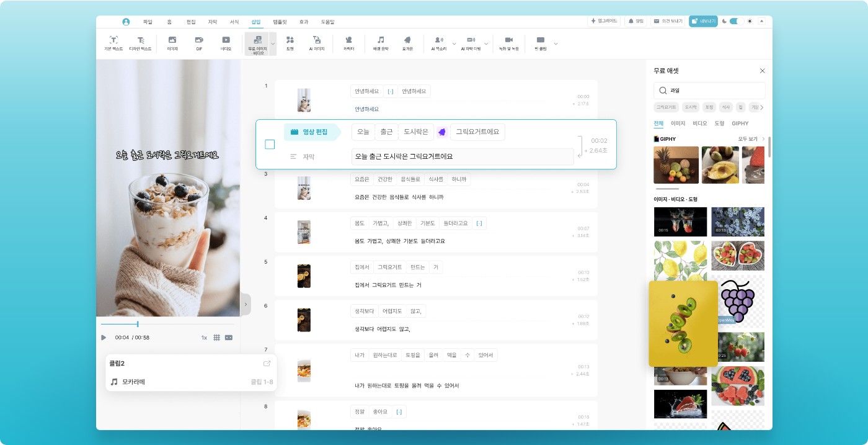Toggle the grid overlay icon in player

tap(217, 338)
